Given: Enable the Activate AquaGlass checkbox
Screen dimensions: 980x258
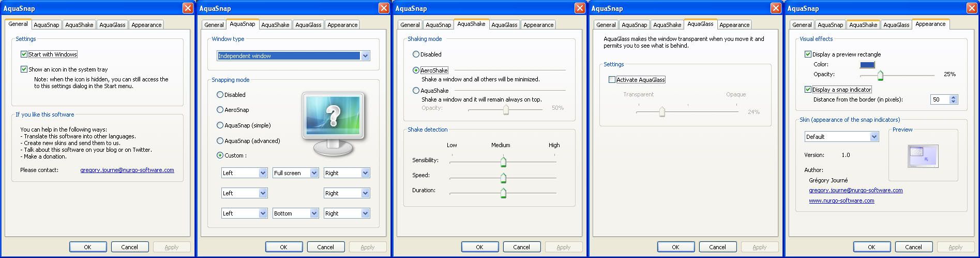Looking at the screenshot, I should [x=612, y=80].
